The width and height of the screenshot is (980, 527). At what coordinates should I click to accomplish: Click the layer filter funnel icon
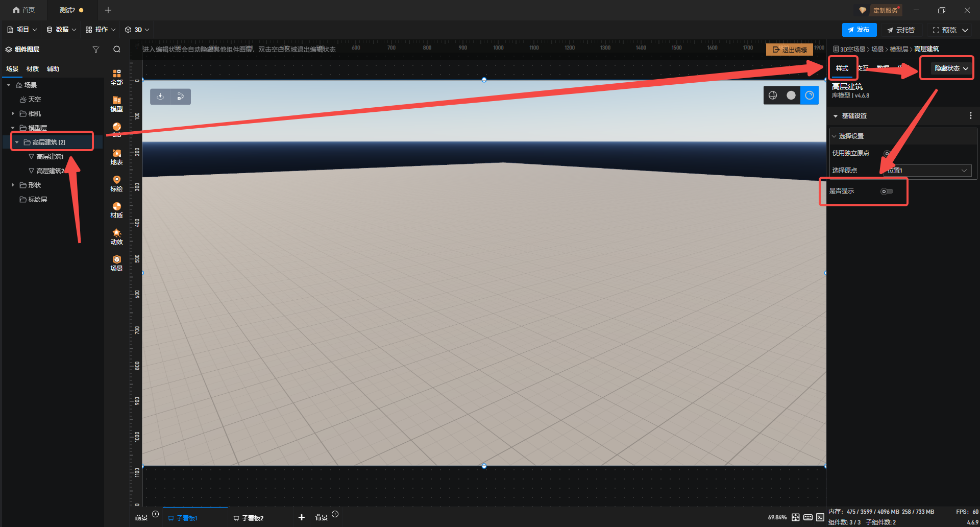tap(95, 50)
